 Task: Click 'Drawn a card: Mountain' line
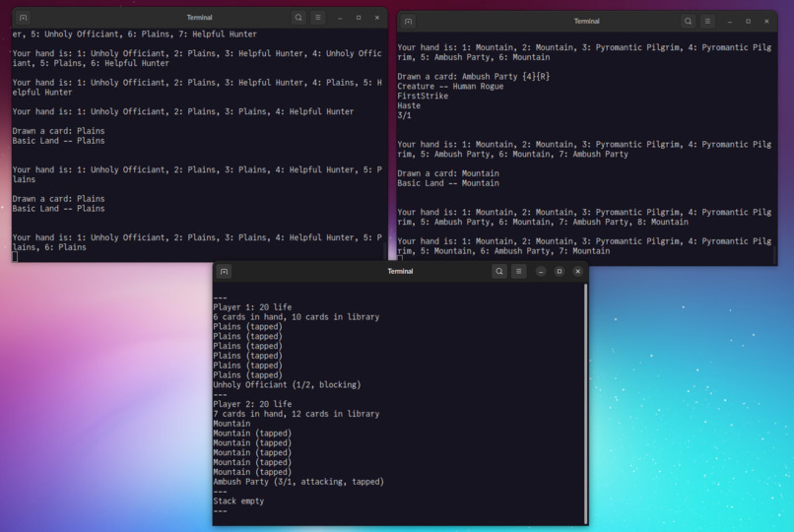click(448, 173)
